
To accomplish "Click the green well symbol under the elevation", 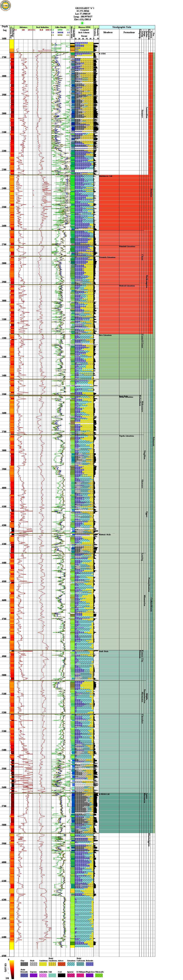I will tap(82, 23).
